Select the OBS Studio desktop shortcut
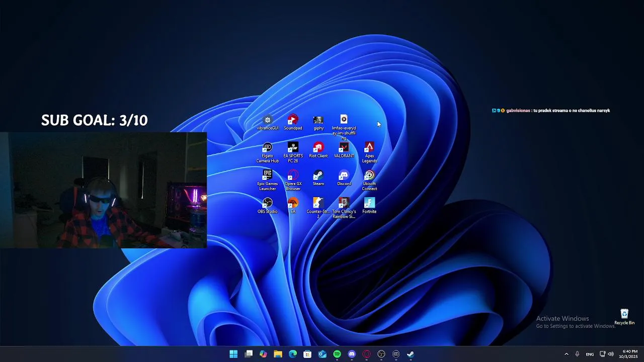Screen dimensions: 644x362 point(267,206)
